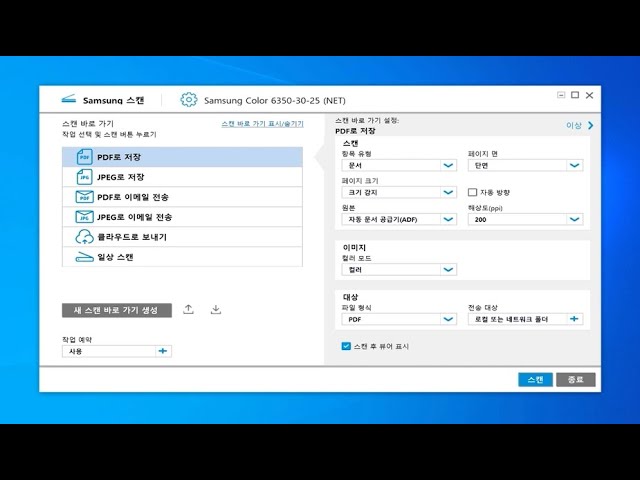This screenshot has height=480, width=640.
Task: Click the 전송 대상 field 로컬 또는 네트워크 폴더
Action: (525, 319)
